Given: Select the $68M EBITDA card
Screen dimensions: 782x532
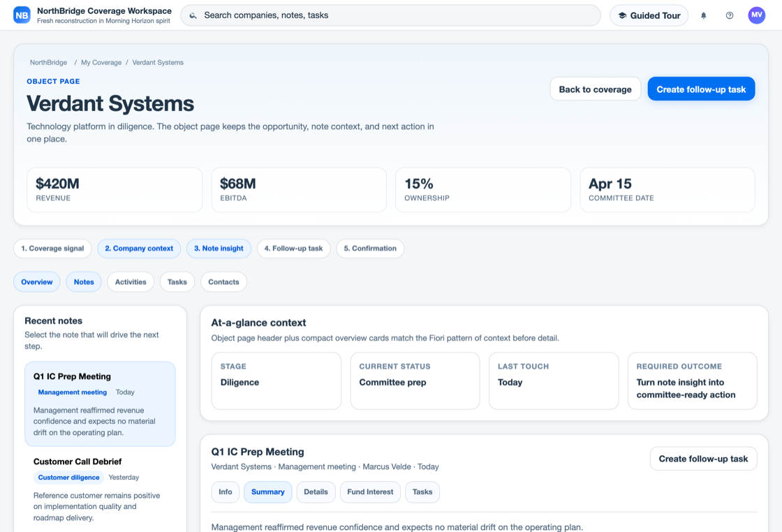Looking at the screenshot, I should click(299, 190).
